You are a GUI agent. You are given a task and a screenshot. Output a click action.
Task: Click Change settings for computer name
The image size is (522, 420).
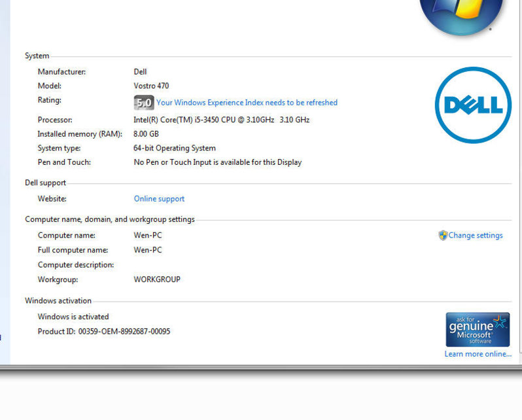(x=476, y=236)
